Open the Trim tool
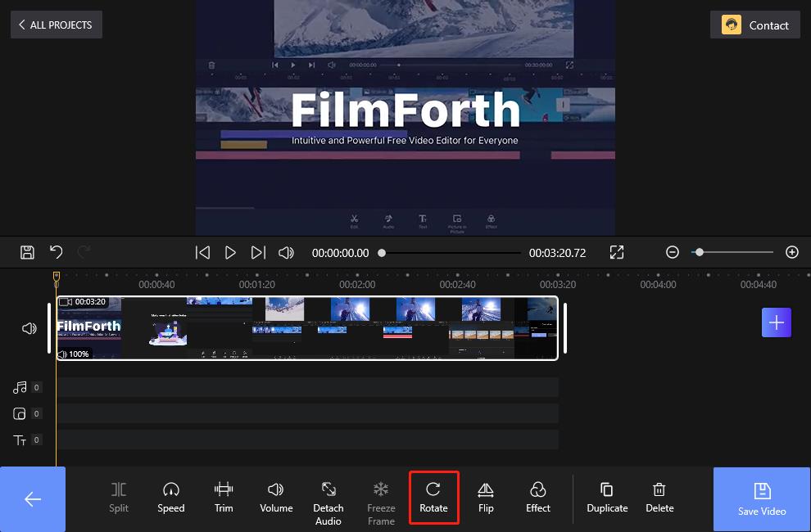 pyautogui.click(x=224, y=498)
